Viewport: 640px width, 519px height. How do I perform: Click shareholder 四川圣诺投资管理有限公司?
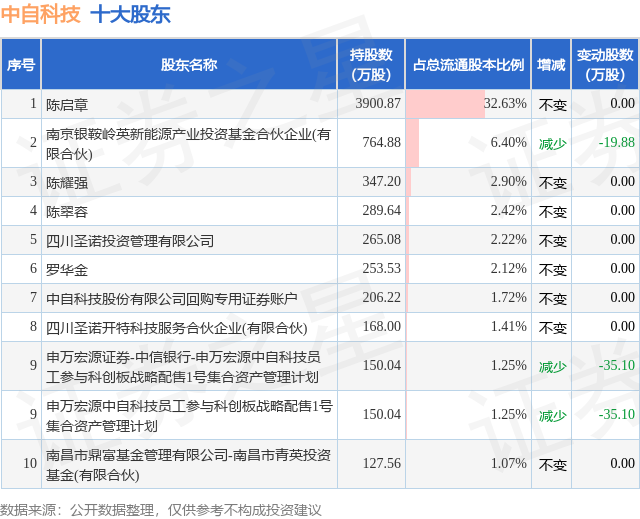pyautogui.click(x=130, y=241)
